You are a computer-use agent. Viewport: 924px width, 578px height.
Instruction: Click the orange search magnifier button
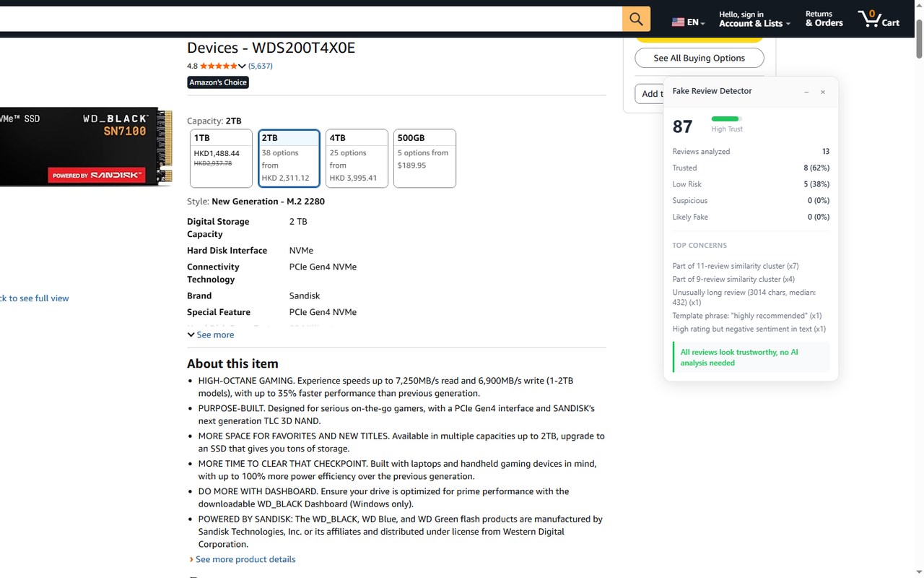click(x=636, y=19)
